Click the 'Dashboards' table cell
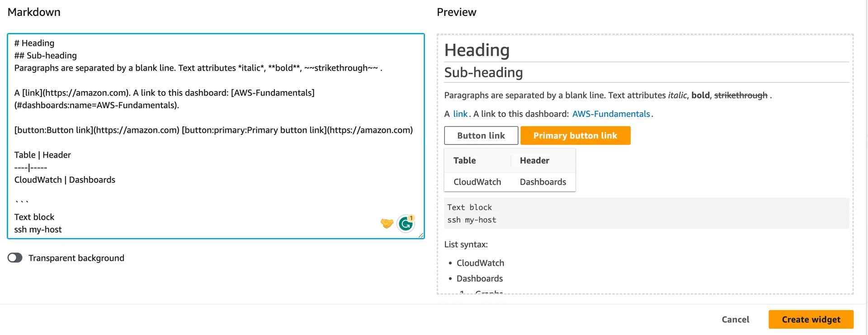The image size is (868, 335). coord(543,182)
